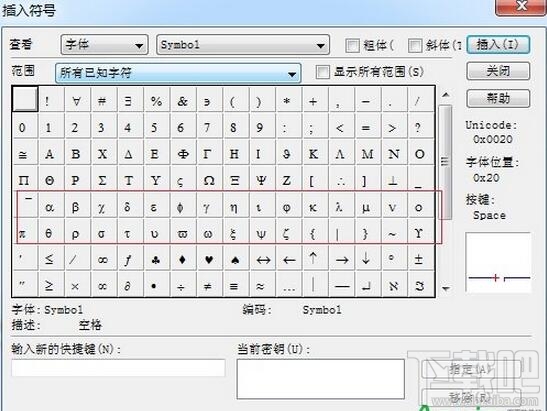Pick the left-right arrow symbol ↔
This screenshot has width=547, height=411.
(x=262, y=259)
